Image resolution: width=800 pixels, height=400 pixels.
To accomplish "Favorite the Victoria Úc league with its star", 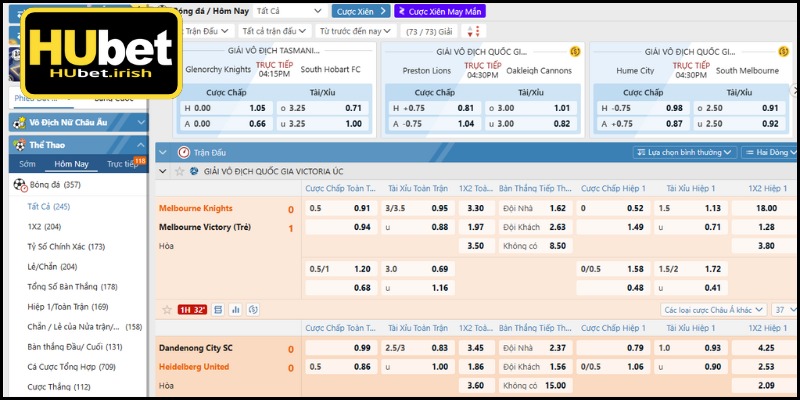I will coord(179,171).
